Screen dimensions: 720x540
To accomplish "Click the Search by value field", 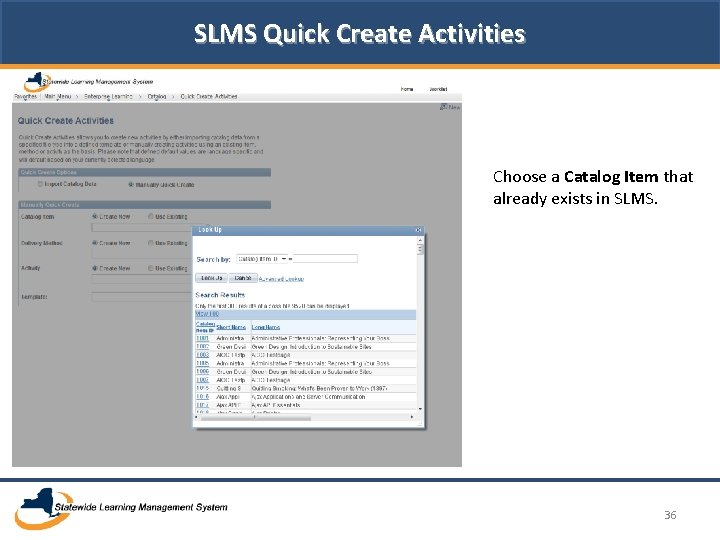I will [325, 259].
